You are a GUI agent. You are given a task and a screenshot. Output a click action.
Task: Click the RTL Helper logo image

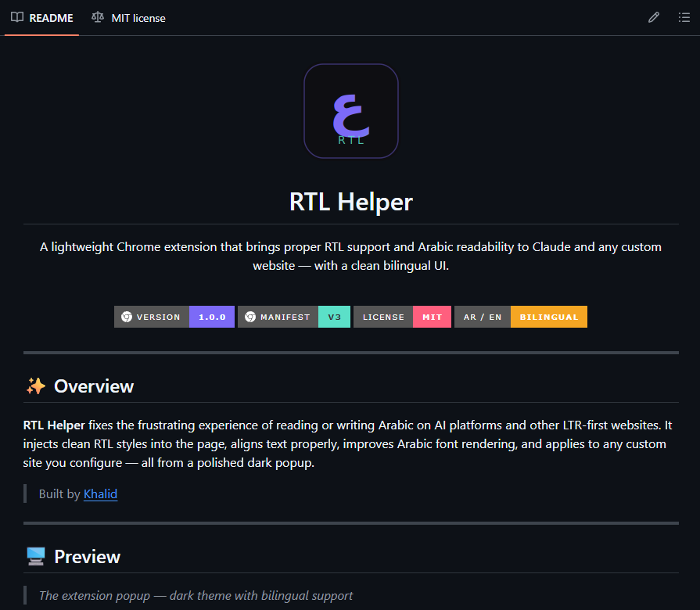pyautogui.click(x=351, y=111)
